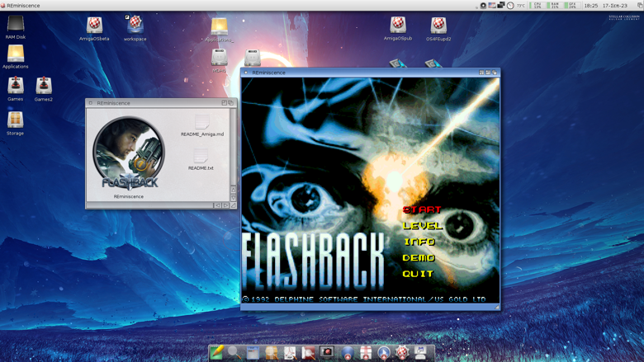This screenshot has height=362, width=644.
Task: Open the README.txt file icon
Action: [x=201, y=157]
